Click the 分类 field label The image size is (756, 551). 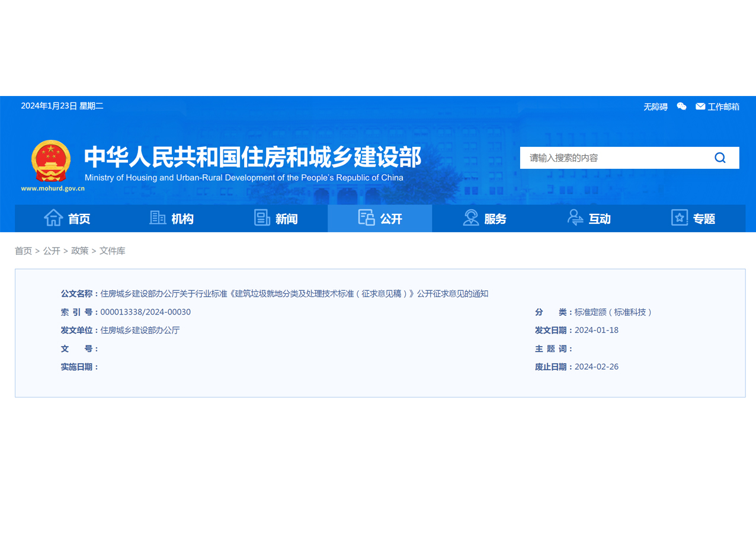[554, 312]
